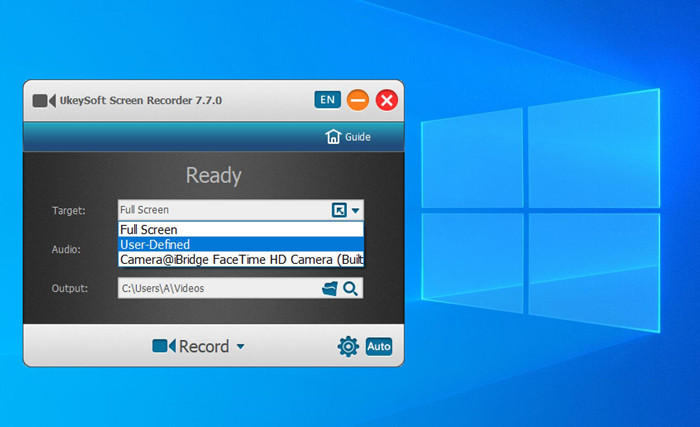Minimize with the orange button
The image size is (700, 427).
(358, 100)
